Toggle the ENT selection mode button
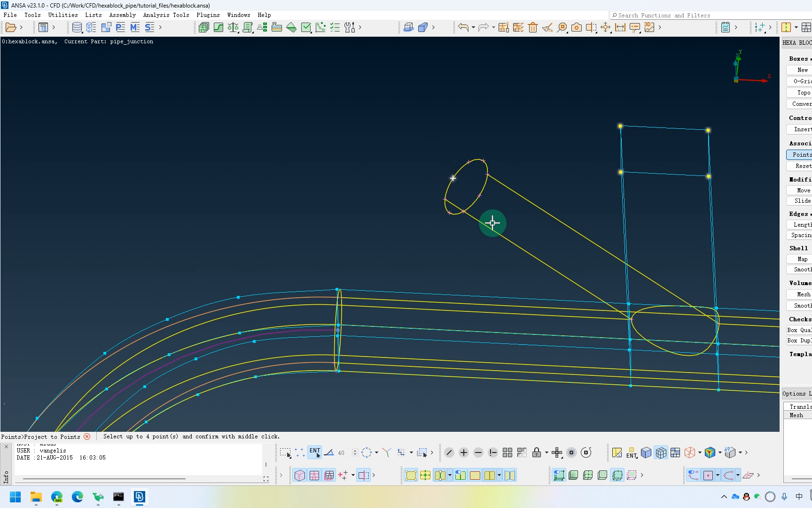This screenshot has width=812, height=508. point(315,452)
